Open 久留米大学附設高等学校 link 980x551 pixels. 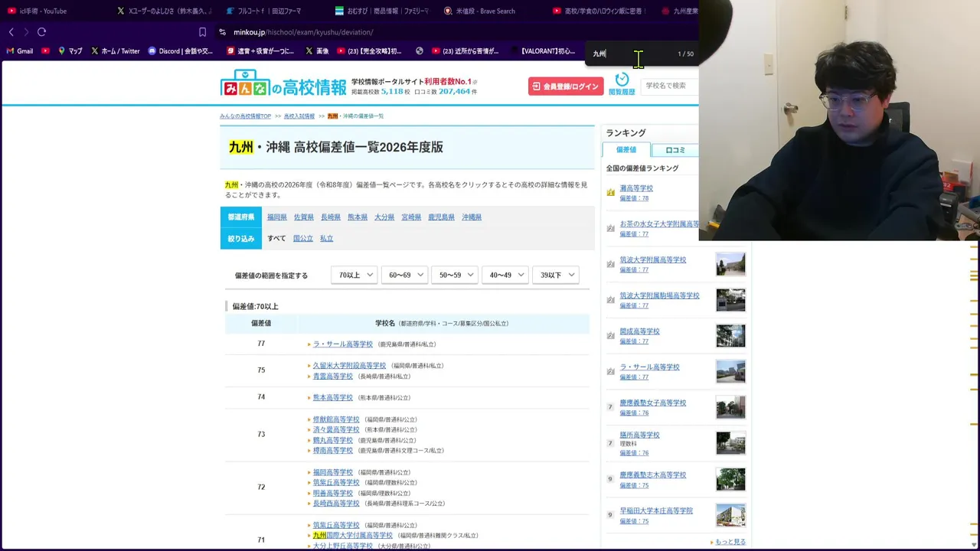point(349,366)
